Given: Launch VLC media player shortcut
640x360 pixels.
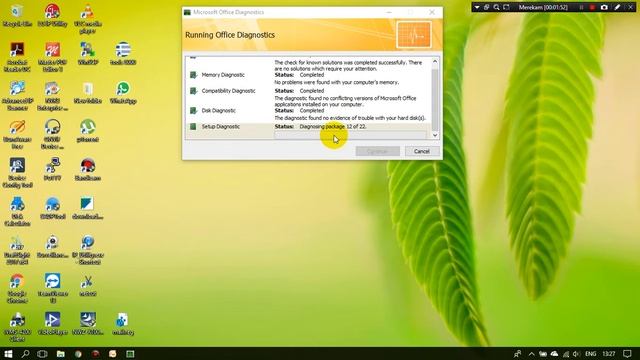Looking at the screenshot, I should [x=87, y=18].
